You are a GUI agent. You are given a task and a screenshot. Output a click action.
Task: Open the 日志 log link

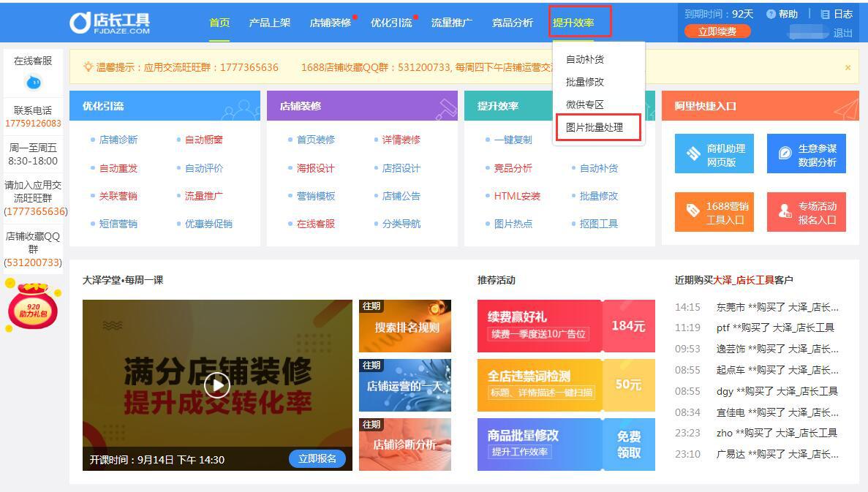click(x=837, y=14)
